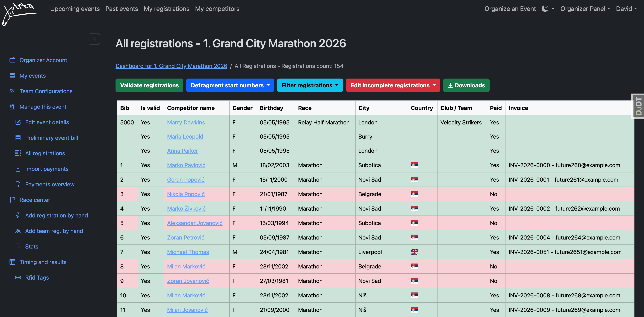Select the Team Configurations people icon
Image resolution: width=644 pixels, height=317 pixels.
12,91
